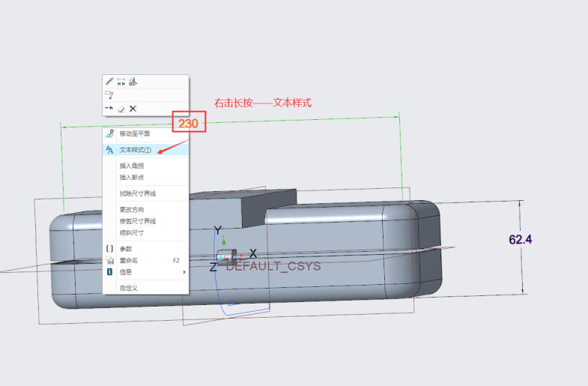Click the note with leader icon in mini toolbar

[109, 95]
